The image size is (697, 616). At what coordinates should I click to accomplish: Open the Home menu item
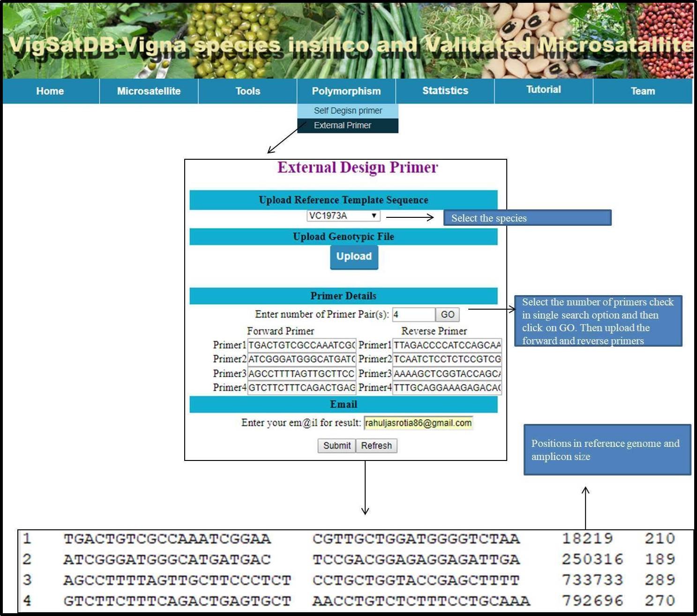50,91
